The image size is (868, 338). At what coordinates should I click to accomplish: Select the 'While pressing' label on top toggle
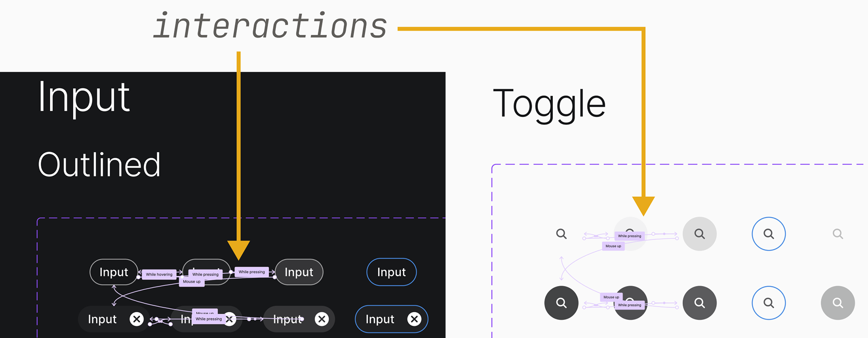[630, 236]
